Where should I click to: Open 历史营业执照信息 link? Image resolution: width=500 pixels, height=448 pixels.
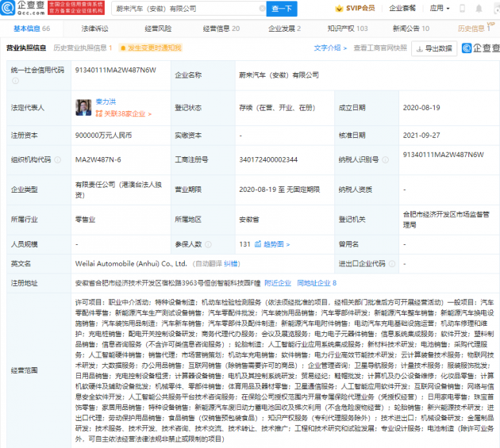pos(83,48)
